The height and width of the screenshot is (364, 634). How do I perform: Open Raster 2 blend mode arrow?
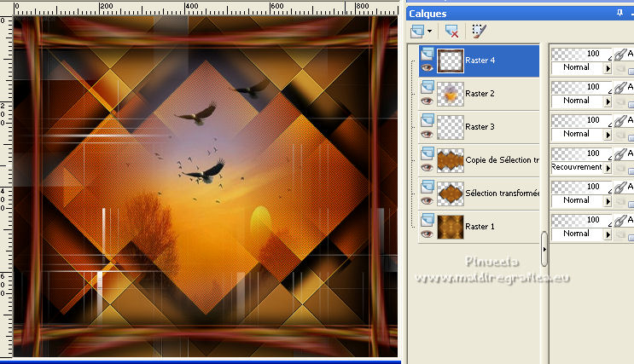(x=608, y=101)
